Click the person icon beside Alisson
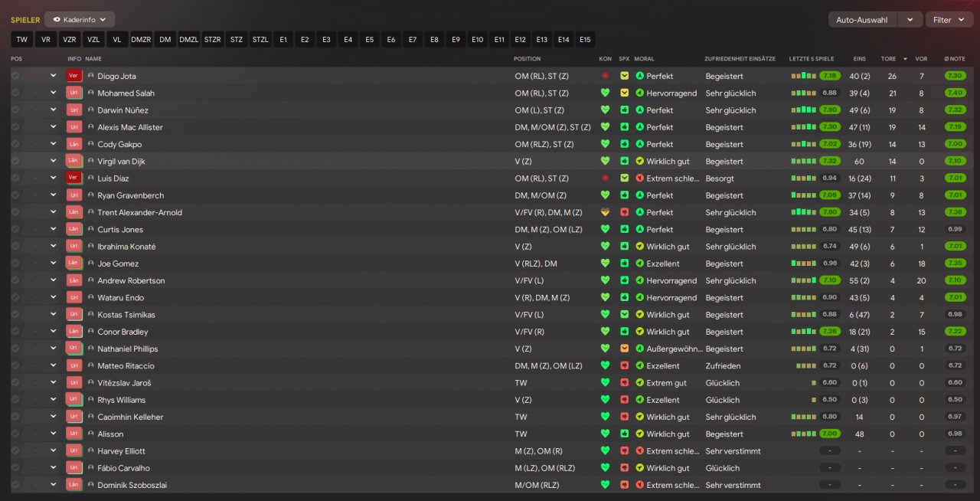 click(91, 434)
